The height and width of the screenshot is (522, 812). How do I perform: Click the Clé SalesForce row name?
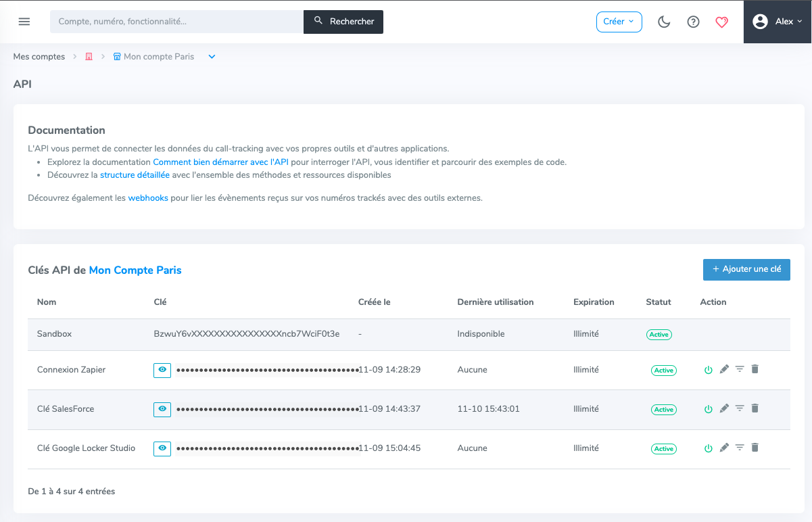click(x=66, y=409)
